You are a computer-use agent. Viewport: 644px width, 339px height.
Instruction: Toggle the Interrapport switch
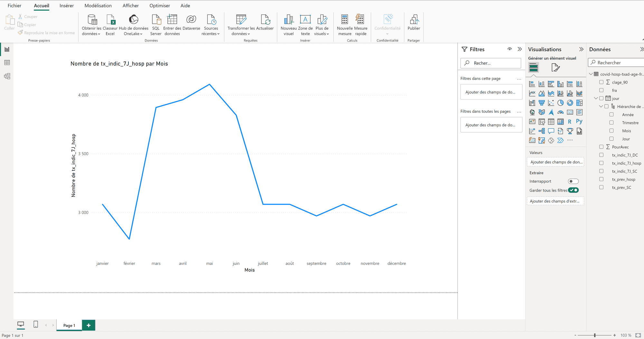pos(573,181)
